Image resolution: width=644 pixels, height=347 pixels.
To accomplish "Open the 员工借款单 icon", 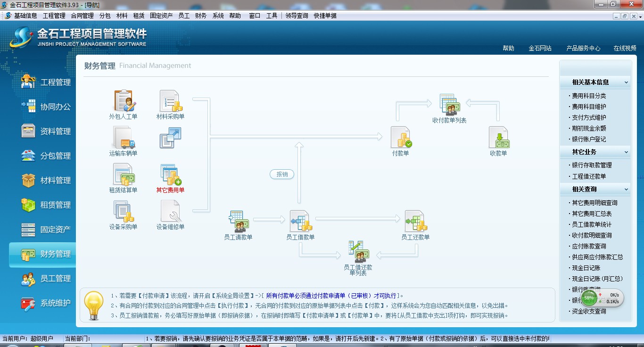I will 301,221.
